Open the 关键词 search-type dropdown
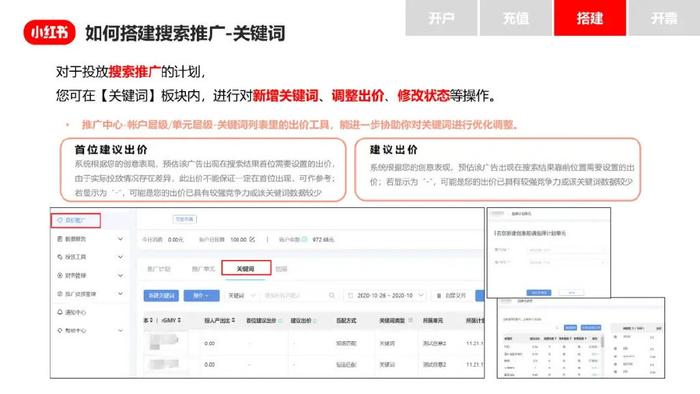700x394 pixels. (242, 295)
